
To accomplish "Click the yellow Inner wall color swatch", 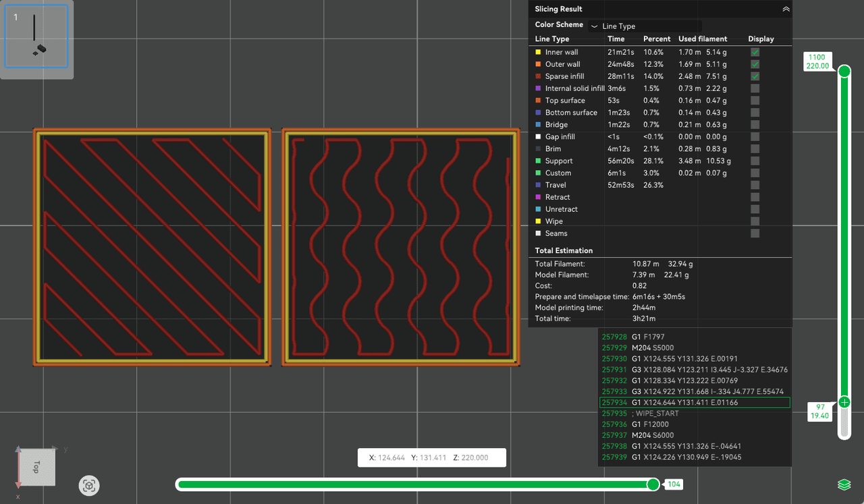I will point(538,53).
